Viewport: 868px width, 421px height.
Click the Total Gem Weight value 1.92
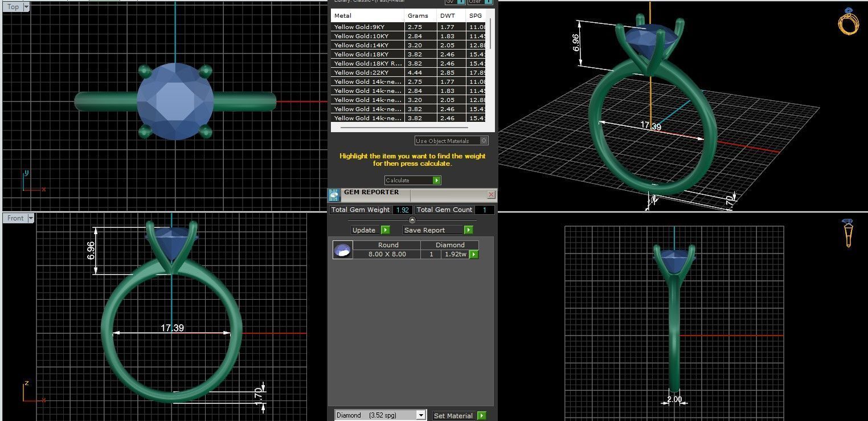point(402,210)
